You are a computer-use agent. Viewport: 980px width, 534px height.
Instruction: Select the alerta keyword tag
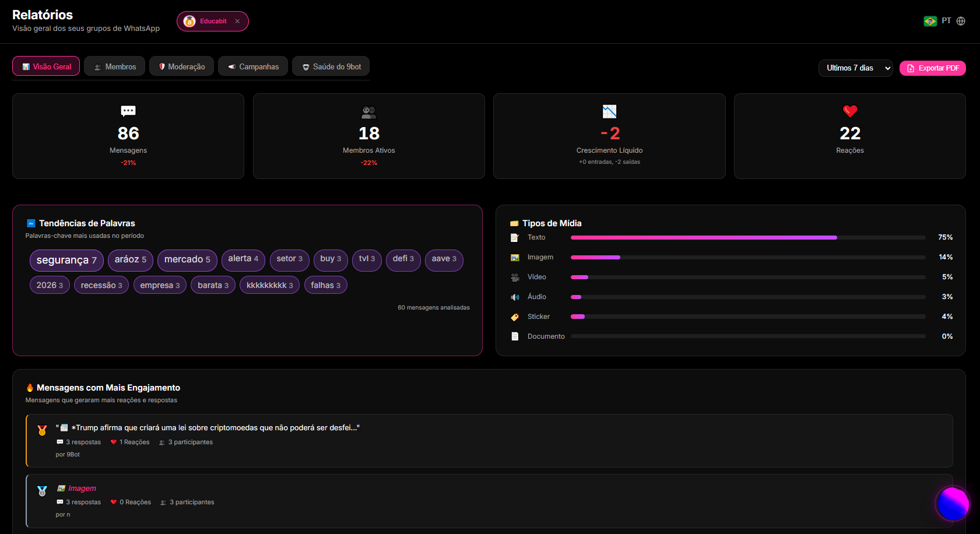click(x=243, y=260)
